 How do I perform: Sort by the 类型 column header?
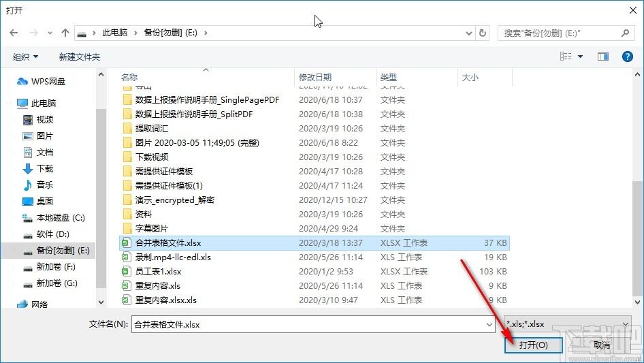388,77
